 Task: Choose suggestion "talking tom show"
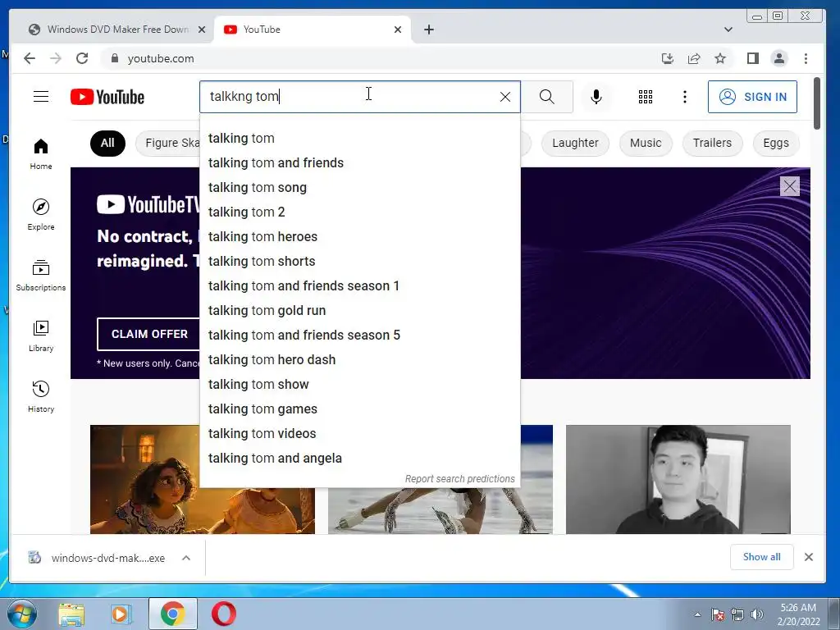point(359,385)
